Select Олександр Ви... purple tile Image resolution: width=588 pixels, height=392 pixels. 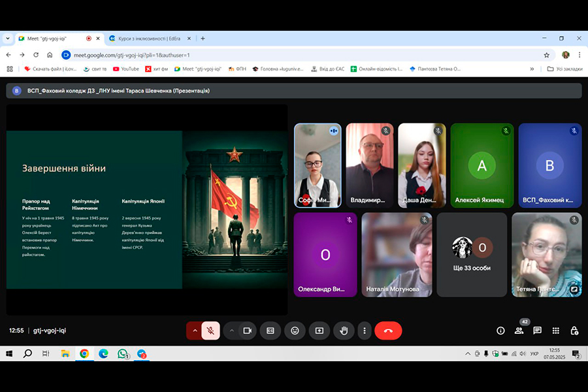coord(325,255)
